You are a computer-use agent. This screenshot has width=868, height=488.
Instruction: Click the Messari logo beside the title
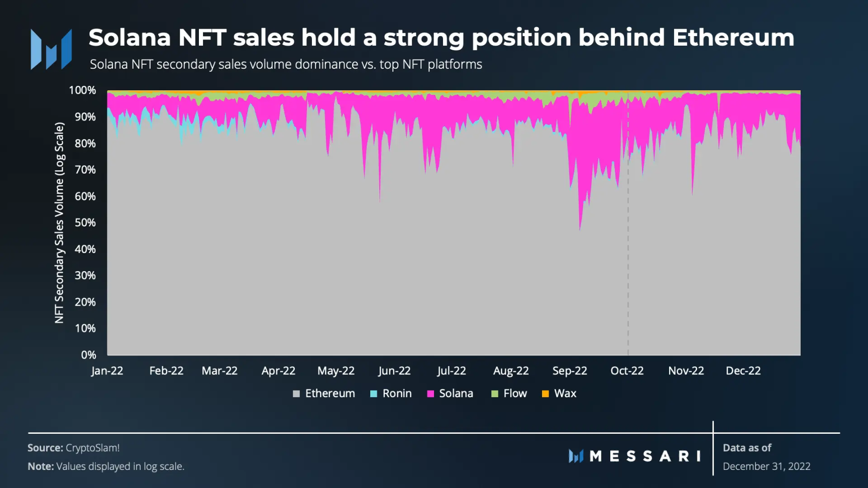[x=51, y=49]
